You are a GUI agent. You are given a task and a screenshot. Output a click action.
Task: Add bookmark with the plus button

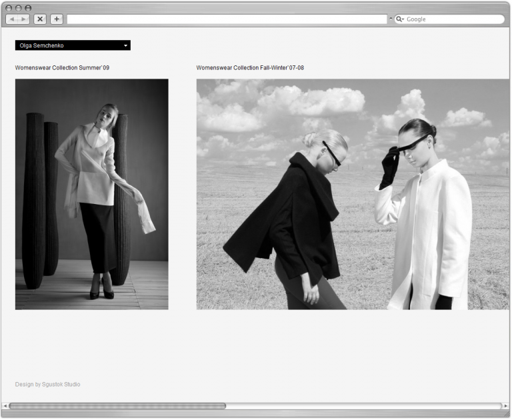[x=57, y=19]
